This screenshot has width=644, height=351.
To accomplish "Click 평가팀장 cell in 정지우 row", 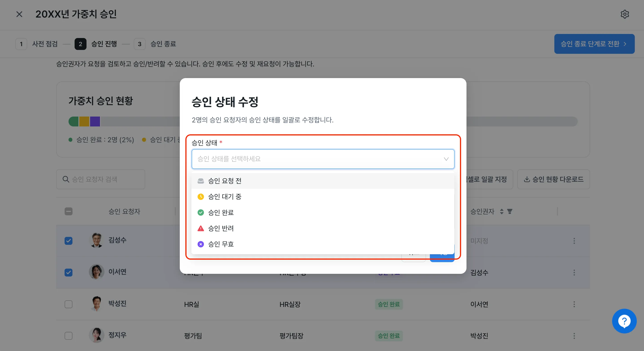I will [291, 336].
